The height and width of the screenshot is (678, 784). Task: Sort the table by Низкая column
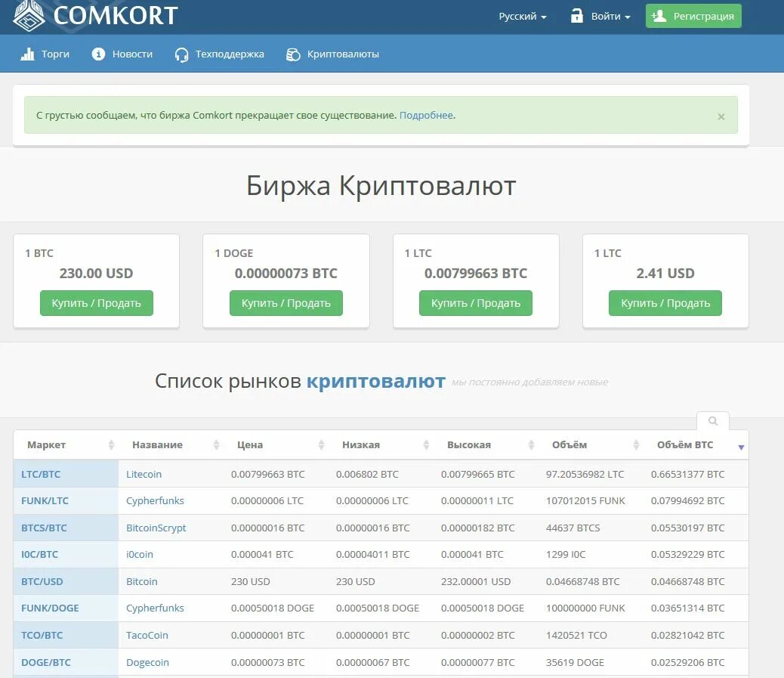(x=381, y=445)
